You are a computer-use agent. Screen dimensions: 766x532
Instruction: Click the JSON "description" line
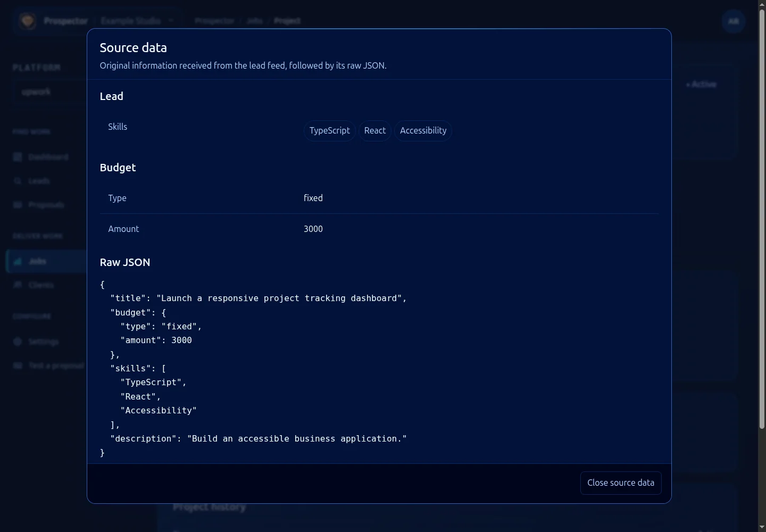(259, 439)
